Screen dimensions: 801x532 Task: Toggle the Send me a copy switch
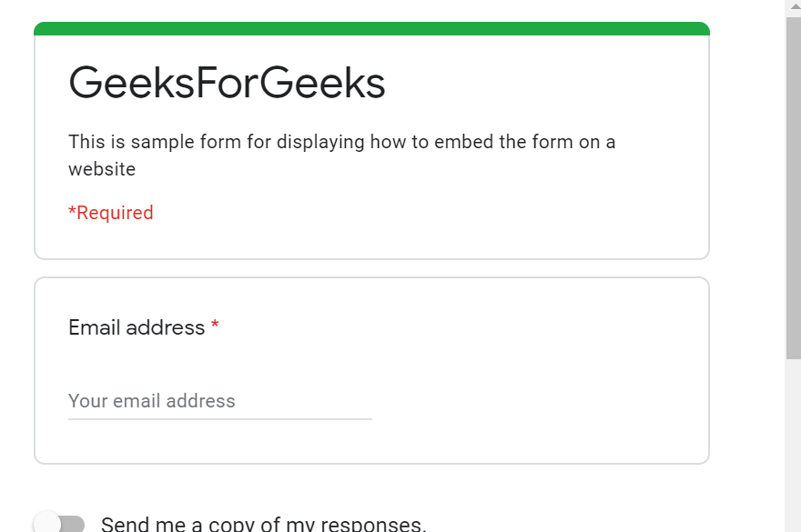[x=60, y=524]
